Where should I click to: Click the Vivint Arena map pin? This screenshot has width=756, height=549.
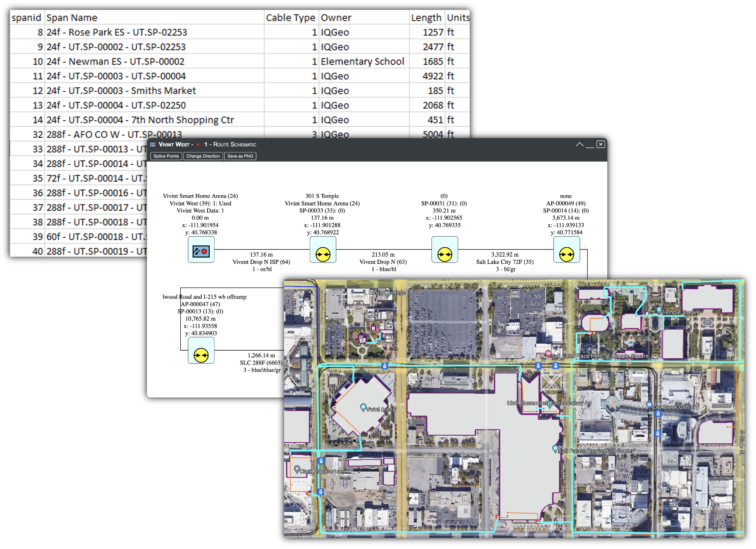click(x=363, y=407)
